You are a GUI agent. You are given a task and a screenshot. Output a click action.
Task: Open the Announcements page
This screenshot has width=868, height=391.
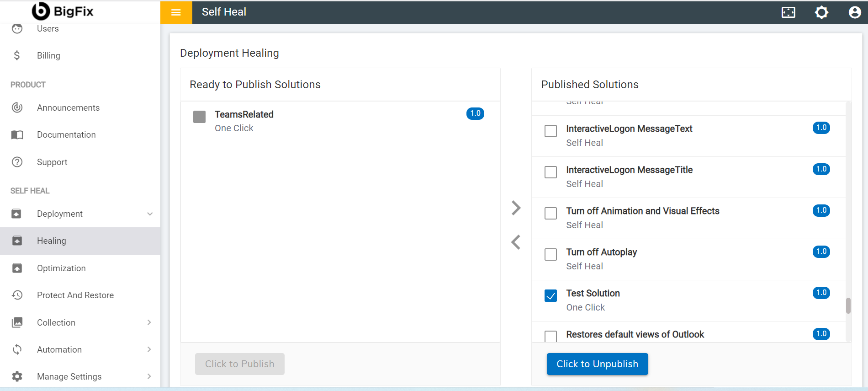[68, 108]
